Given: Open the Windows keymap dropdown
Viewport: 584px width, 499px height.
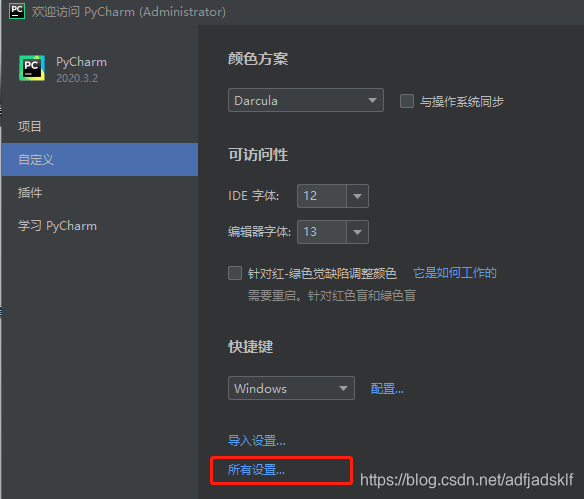Looking at the screenshot, I should pyautogui.click(x=291, y=388).
